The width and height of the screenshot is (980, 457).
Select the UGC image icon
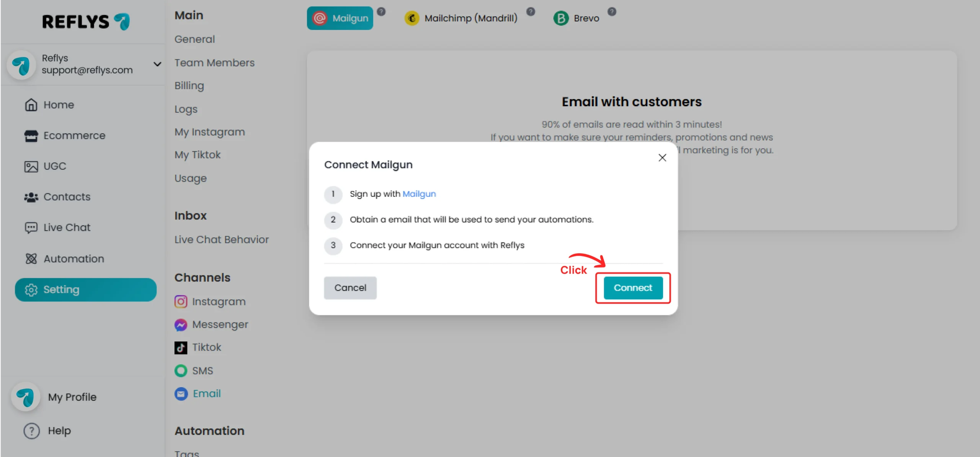31,166
